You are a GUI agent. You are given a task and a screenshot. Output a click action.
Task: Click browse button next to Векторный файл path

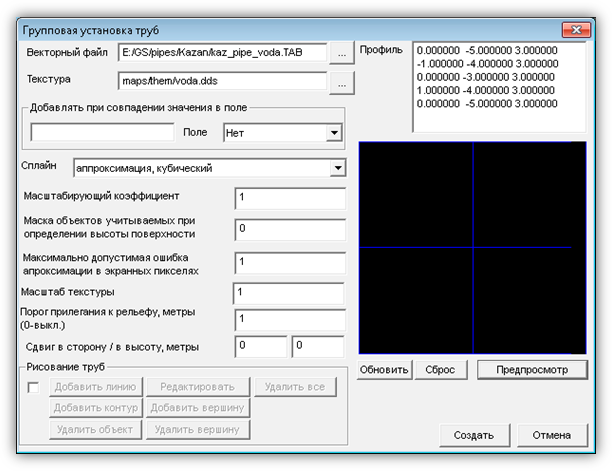pos(342,52)
